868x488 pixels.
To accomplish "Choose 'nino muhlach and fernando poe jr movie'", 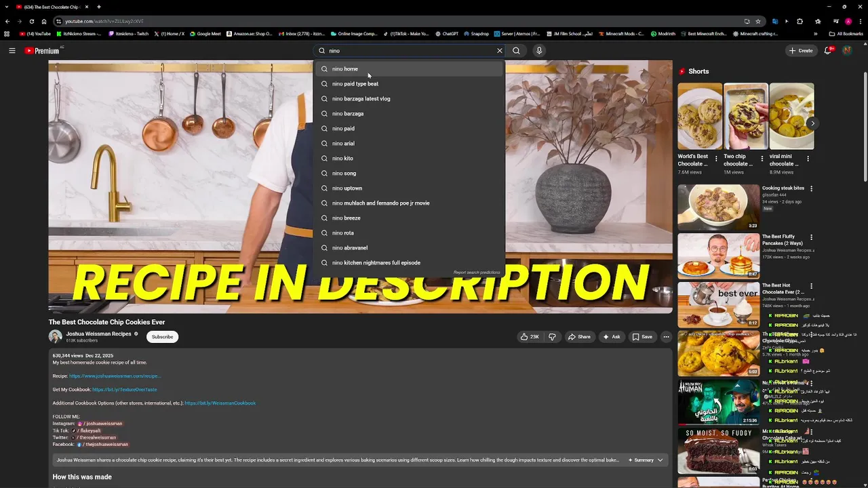I will pyautogui.click(x=410, y=203).
